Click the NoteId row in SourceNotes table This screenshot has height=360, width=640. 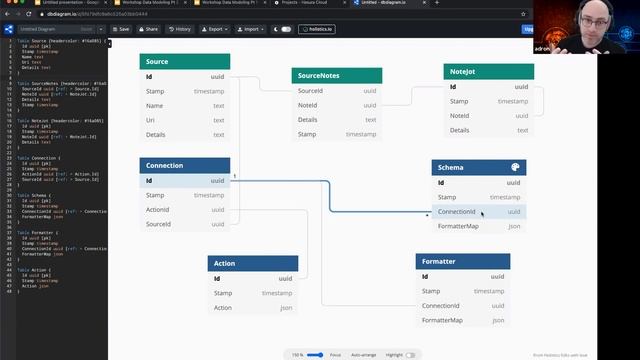click(x=337, y=105)
